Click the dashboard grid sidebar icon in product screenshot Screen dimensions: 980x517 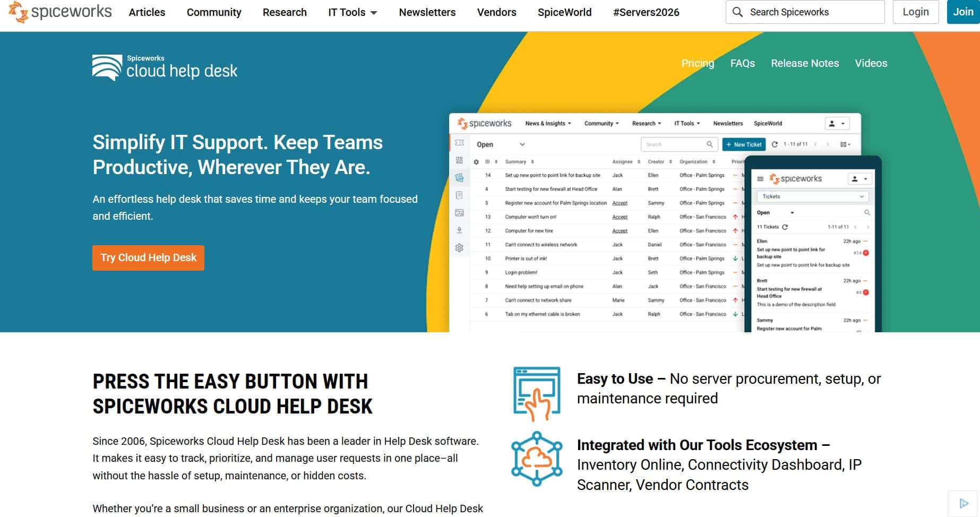click(459, 160)
